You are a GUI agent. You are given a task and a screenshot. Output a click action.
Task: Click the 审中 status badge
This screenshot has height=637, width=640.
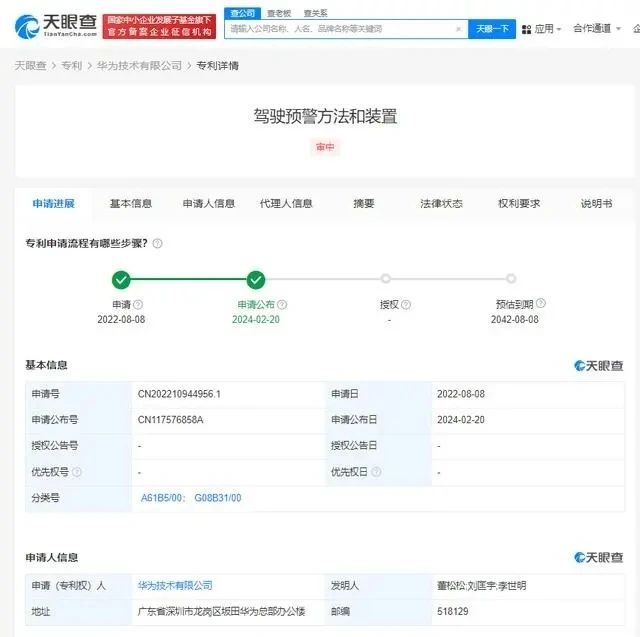(325, 147)
